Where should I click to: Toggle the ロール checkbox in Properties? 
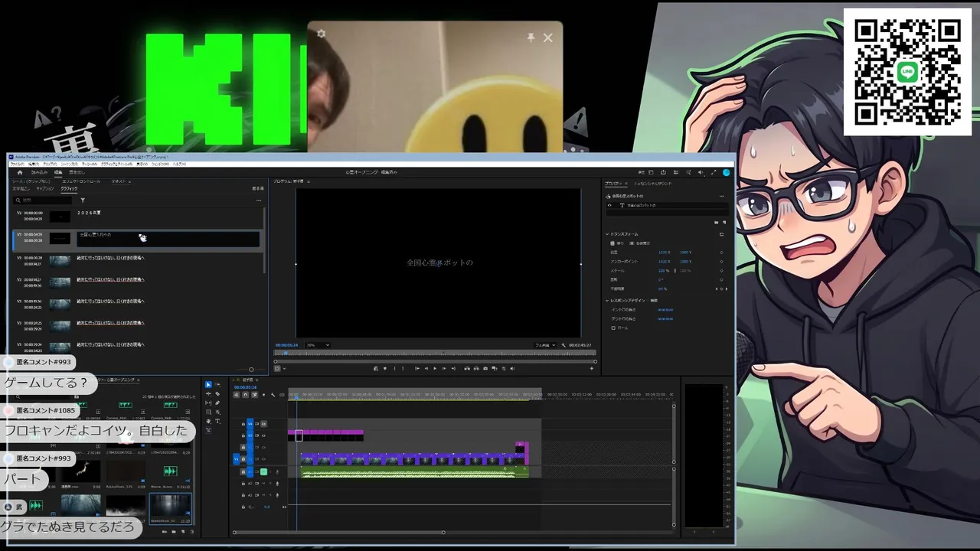[612, 328]
